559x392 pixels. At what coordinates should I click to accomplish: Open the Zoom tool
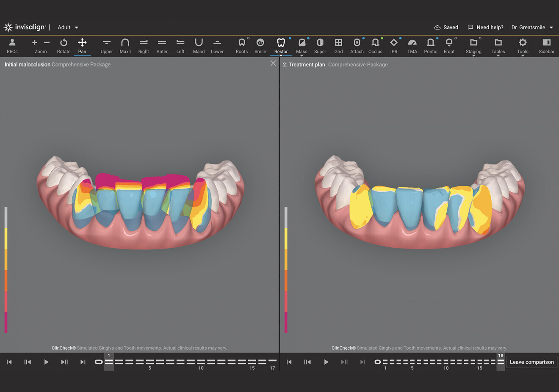pos(41,46)
